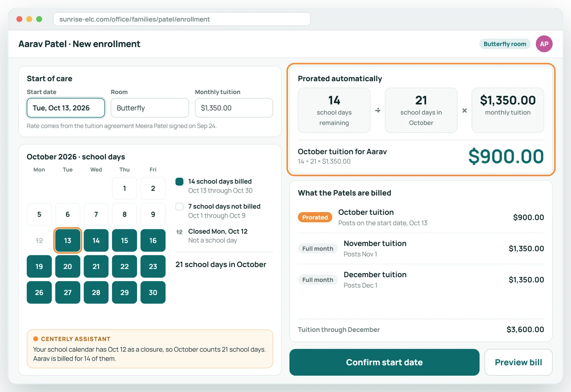Select October 13 on the calendar
The width and height of the screenshot is (571, 392).
[x=68, y=240]
